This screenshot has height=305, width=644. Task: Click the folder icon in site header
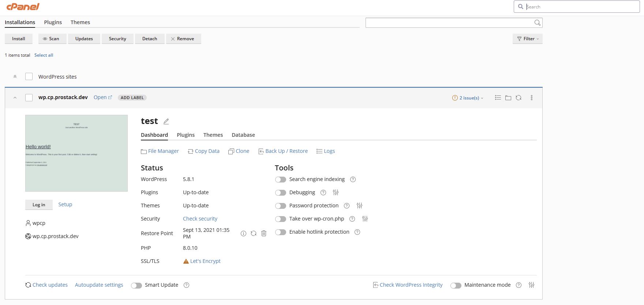pos(508,98)
